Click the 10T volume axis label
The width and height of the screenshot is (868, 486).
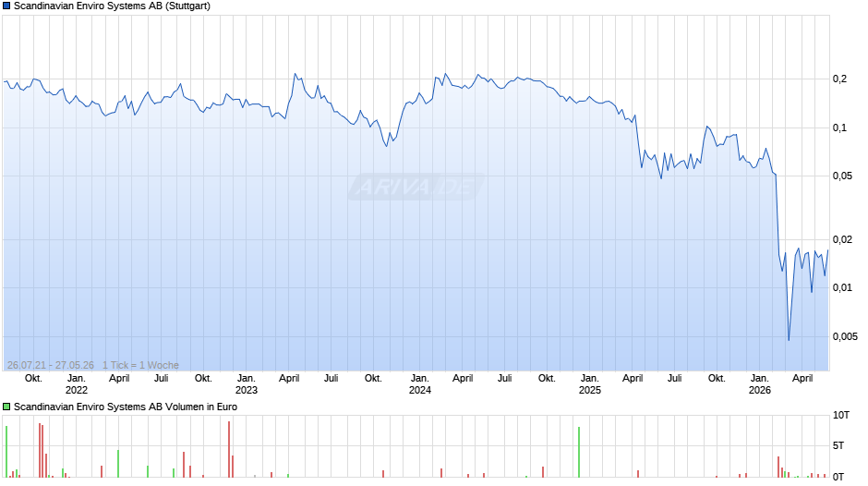841,415
